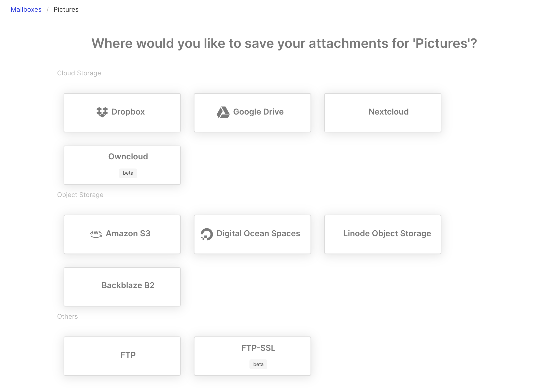This screenshot has width=534, height=392.
Task: Choose plain FTP as destination
Action: pyautogui.click(x=122, y=356)
